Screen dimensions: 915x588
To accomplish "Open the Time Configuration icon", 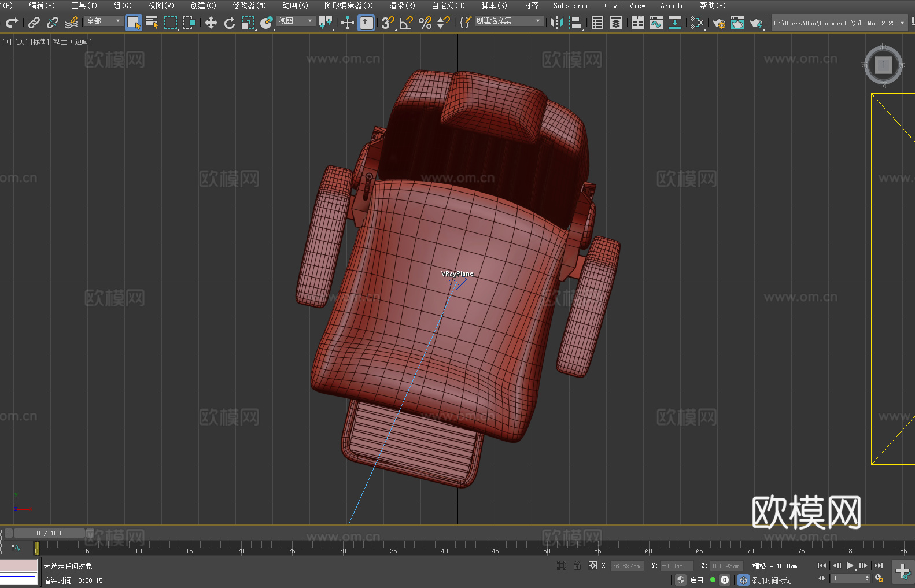I will pyautogui.click(x=879, y=578).
